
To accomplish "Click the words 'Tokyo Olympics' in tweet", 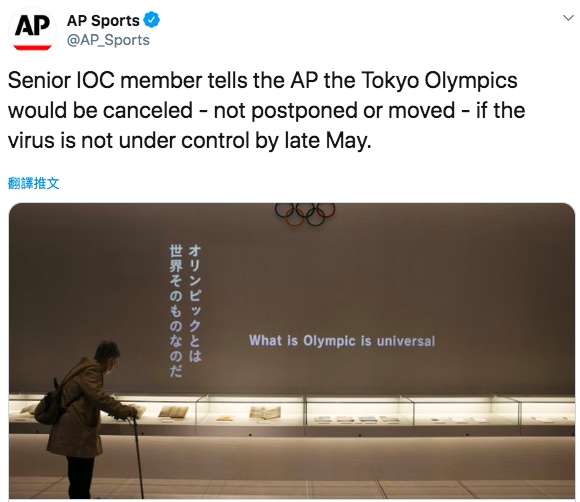I will [x=439, y=80].
